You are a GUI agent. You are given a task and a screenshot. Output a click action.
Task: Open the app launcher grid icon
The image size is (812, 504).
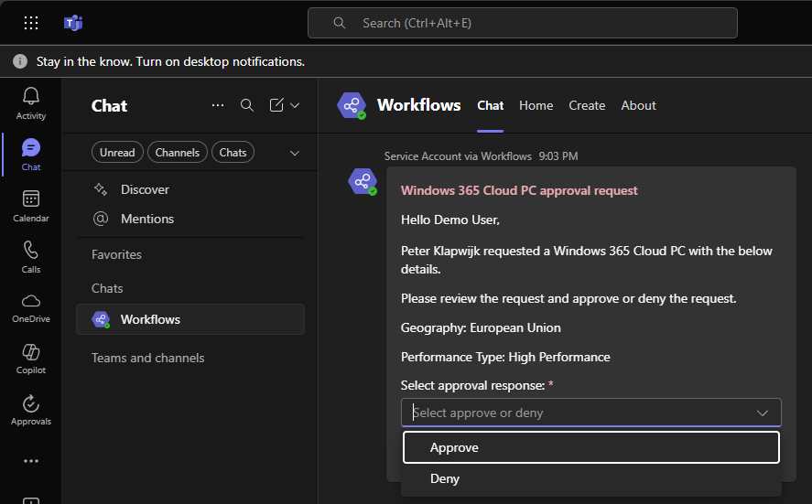click(x=31, y=23)
